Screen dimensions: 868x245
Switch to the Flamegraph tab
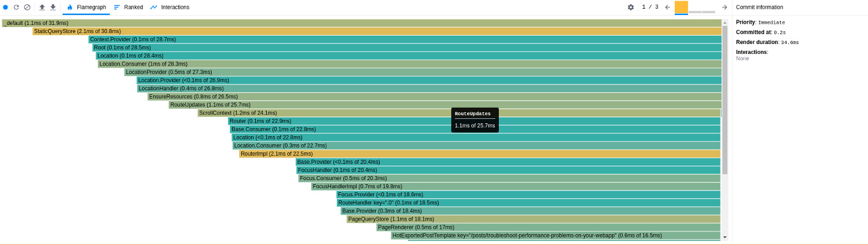(86, 7)
